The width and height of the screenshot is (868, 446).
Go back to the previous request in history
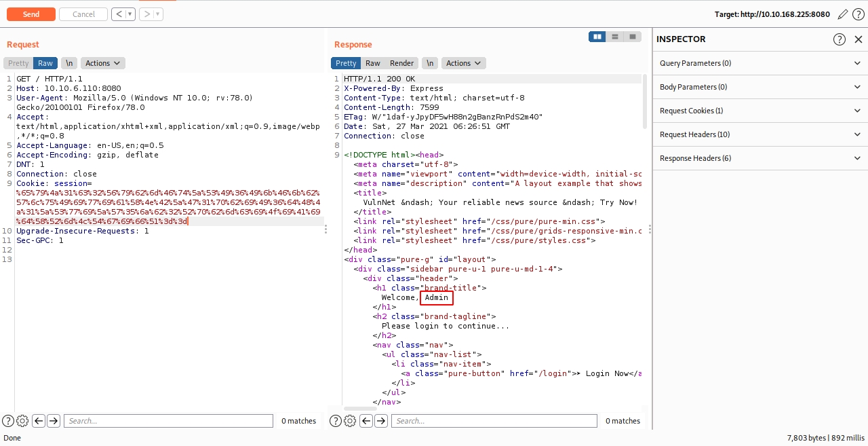[118, 14]
